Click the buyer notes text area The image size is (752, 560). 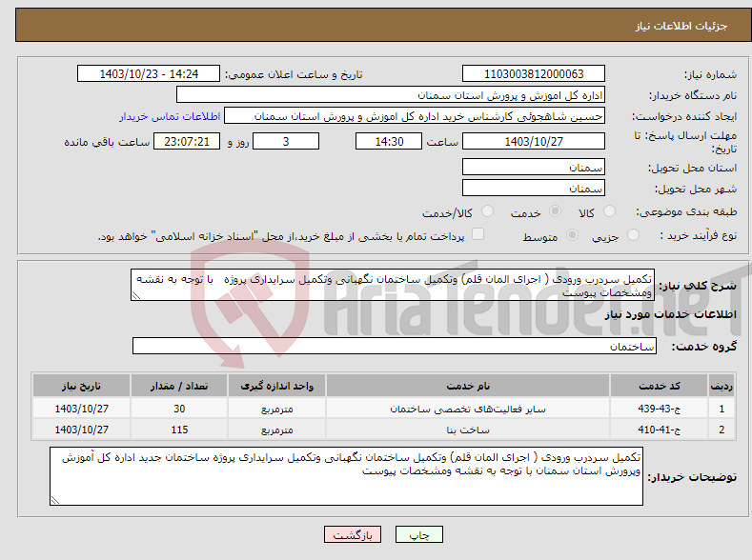[x=346, y=476]
